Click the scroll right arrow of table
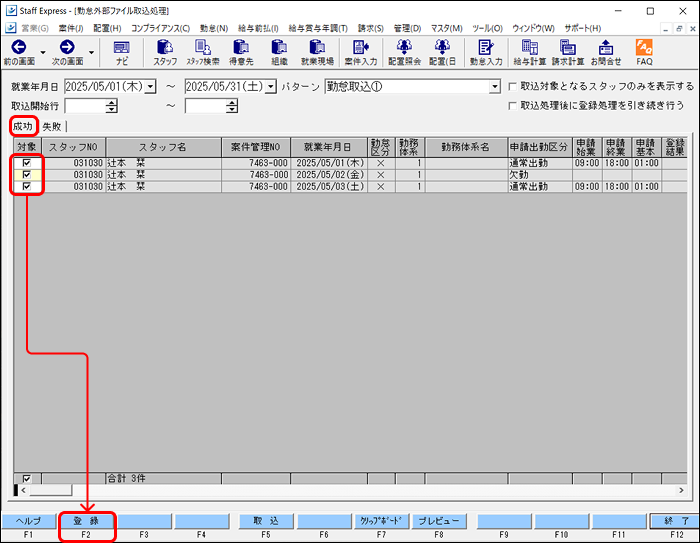700x543 pixels. [681, 490]
